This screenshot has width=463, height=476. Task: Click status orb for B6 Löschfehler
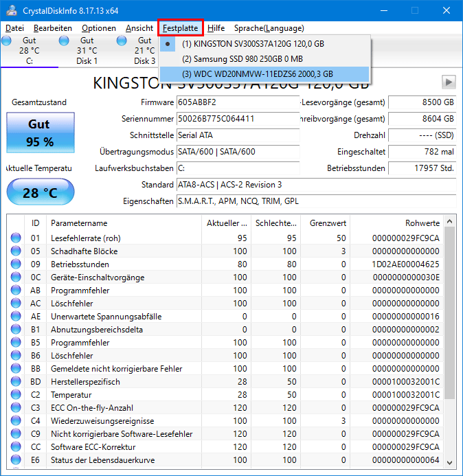[x=16, y=356]
